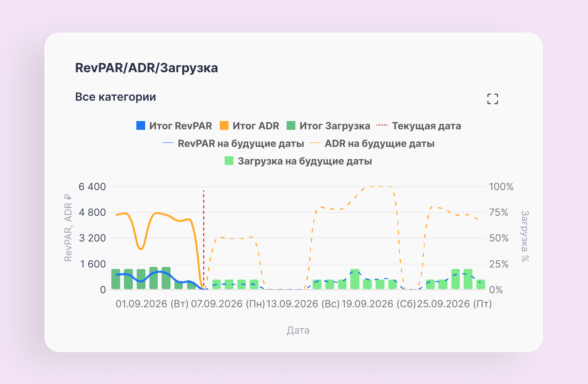Viewport: 588px width, 384px height.
Task: Click the 4 800 left axis value
Action: [92, 213]
